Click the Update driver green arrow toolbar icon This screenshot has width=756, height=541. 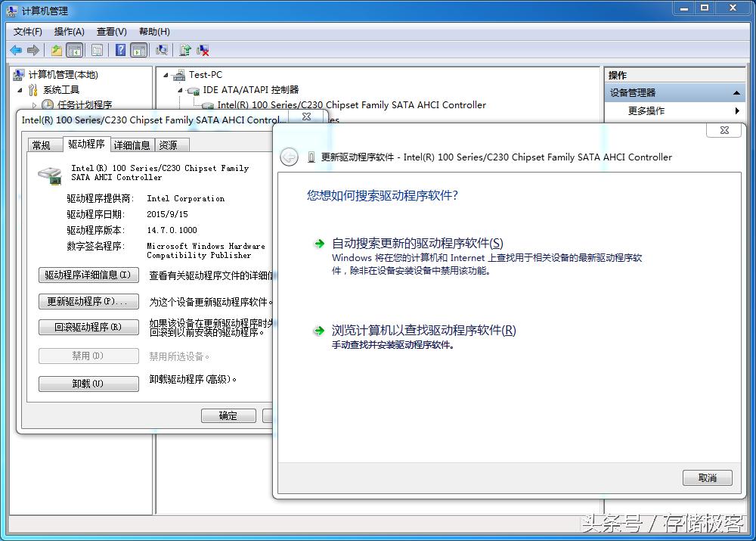pos(185,49)
